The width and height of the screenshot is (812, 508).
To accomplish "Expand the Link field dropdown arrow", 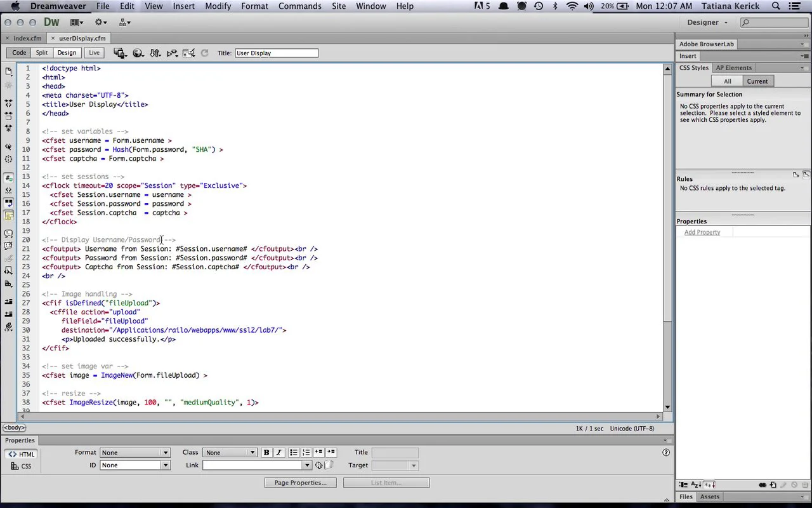I will (308, 465).
